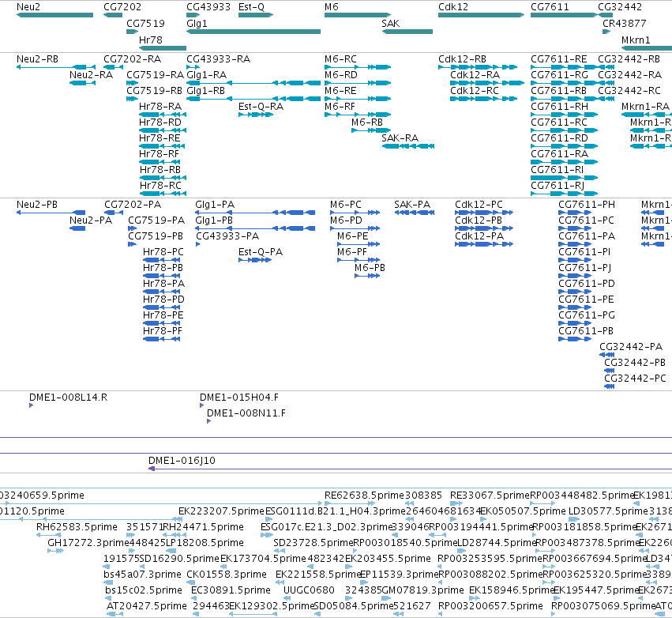Select the Cdk12 gene bar

point(481,15)
